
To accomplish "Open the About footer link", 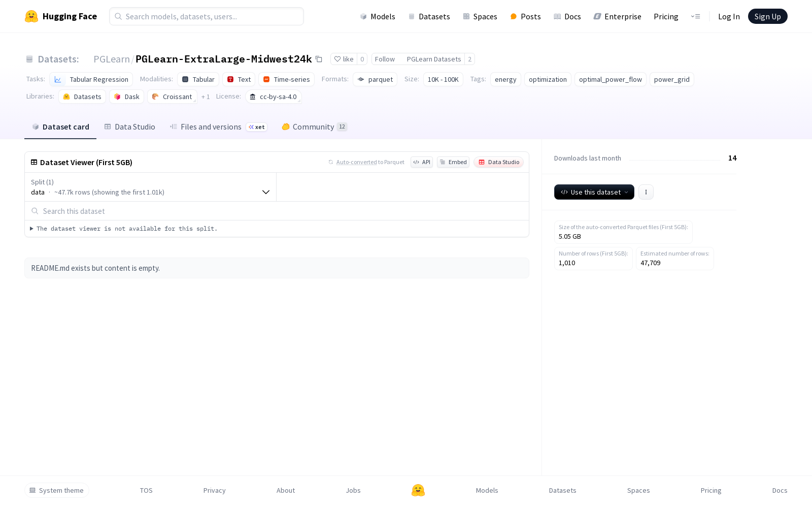I will point(286,490).
